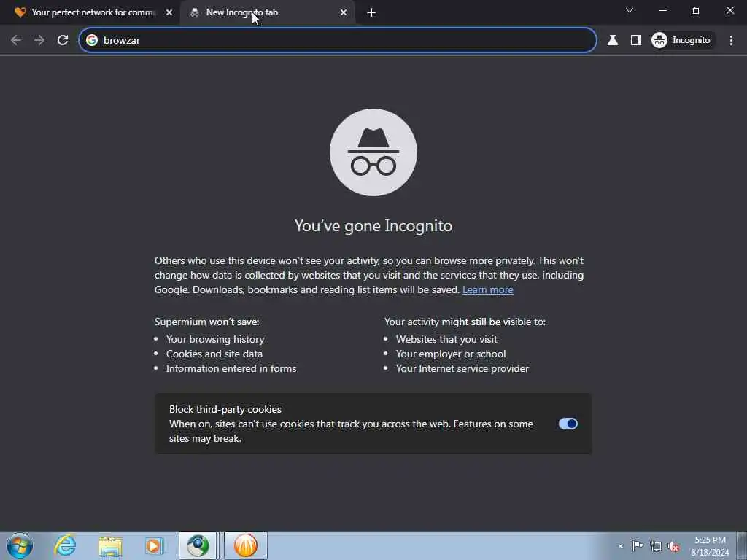Click the Incognito hat and glasses logo
The image size is (747, 560).
tap(373, 152)
